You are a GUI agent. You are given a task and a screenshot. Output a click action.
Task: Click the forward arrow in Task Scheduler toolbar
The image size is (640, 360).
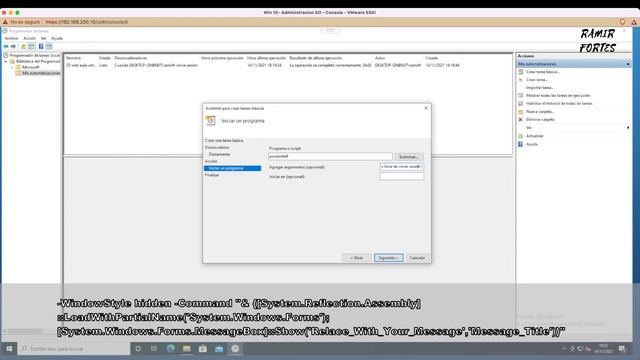[13, 47]
